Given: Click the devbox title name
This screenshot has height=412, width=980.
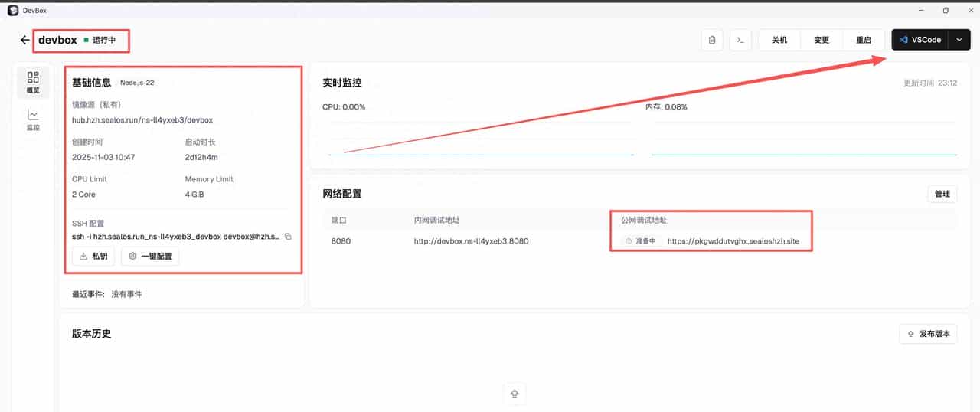Looking at the screenshot, I should click(57, 40).
